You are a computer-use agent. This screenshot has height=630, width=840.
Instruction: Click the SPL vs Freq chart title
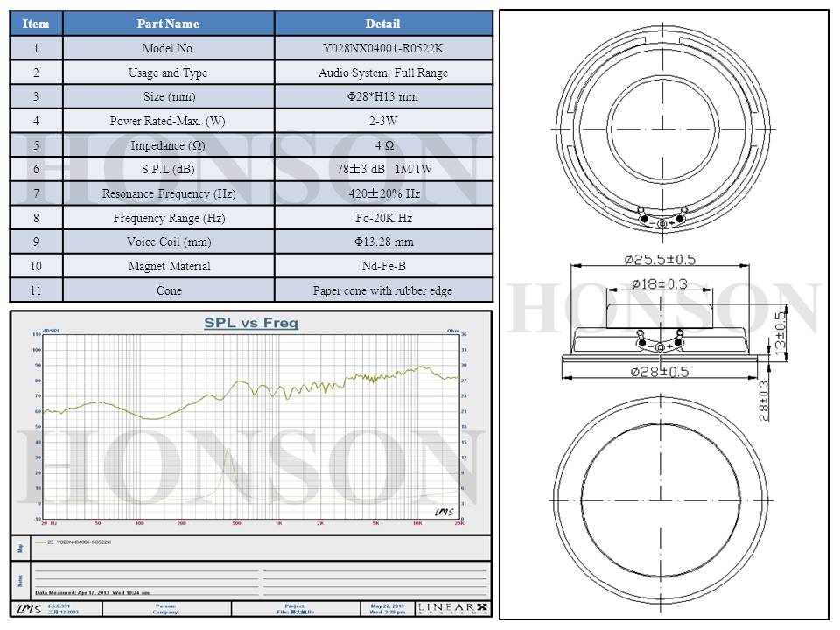tap(251, 323)
